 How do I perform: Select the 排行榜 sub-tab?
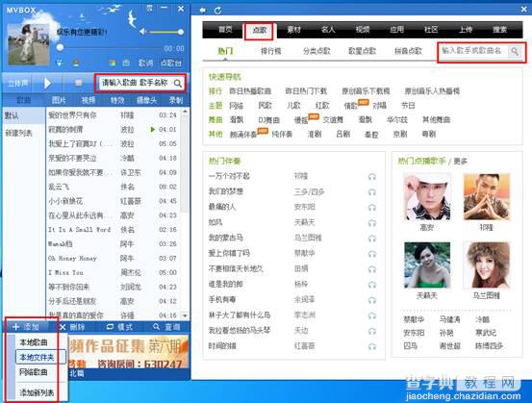[x=270, y=51]
